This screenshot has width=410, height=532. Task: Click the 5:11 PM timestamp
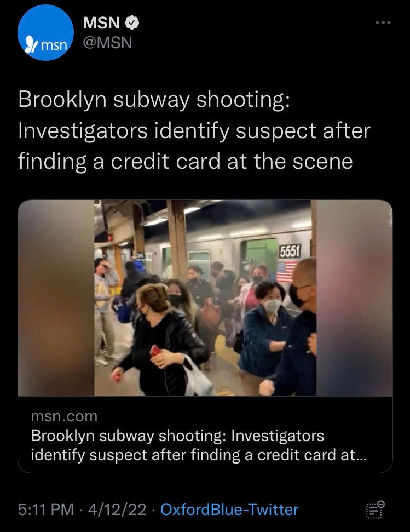pos(46,510)
